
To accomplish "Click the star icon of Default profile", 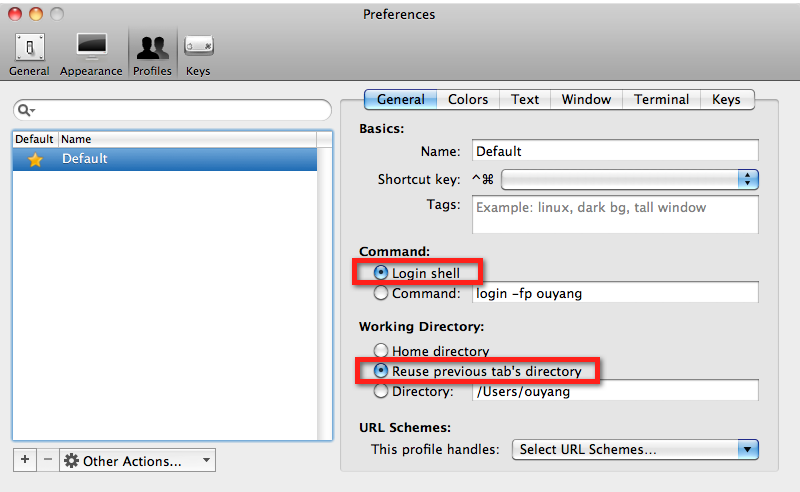I will pyautogui.click(x=35, y=159).
